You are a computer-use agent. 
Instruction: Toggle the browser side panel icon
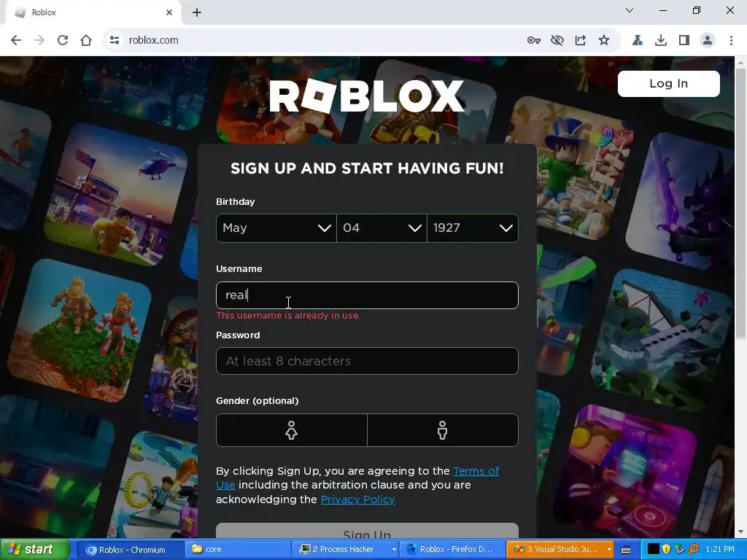[684, 41]
